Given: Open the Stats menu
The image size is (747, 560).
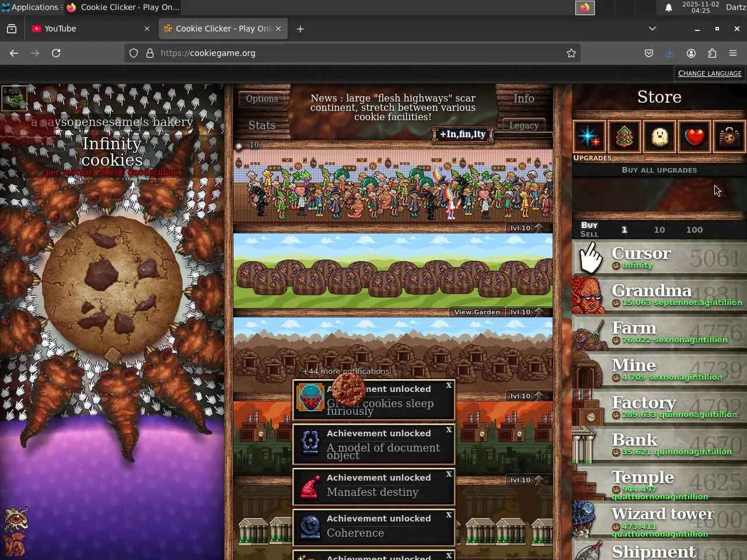Looking at the screenshot, I should click(262, 125).
